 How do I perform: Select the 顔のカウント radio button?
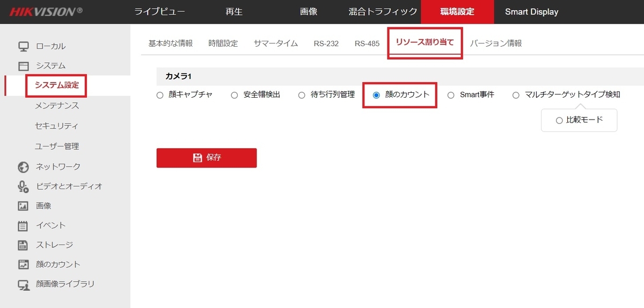pos(376,95)
